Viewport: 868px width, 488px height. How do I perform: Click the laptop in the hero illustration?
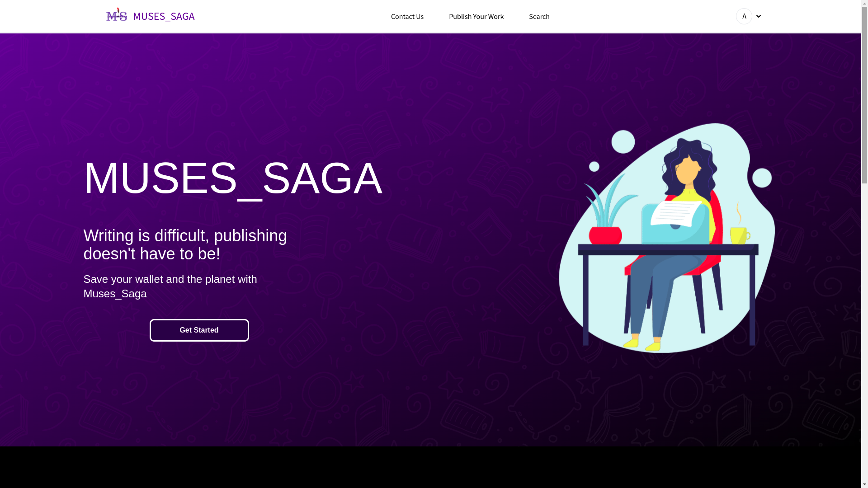point(676,225)
